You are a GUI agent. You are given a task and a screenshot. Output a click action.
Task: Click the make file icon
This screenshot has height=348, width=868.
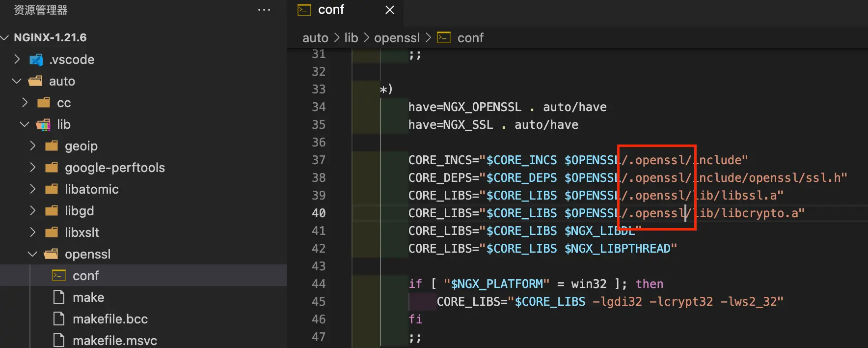point(59,297)
